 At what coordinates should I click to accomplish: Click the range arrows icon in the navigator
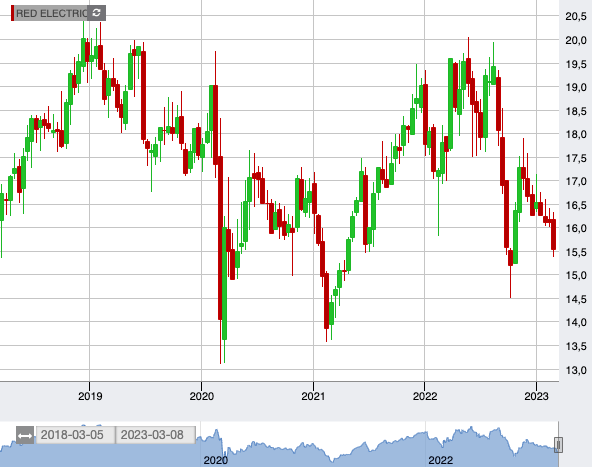tap(25, 435)
